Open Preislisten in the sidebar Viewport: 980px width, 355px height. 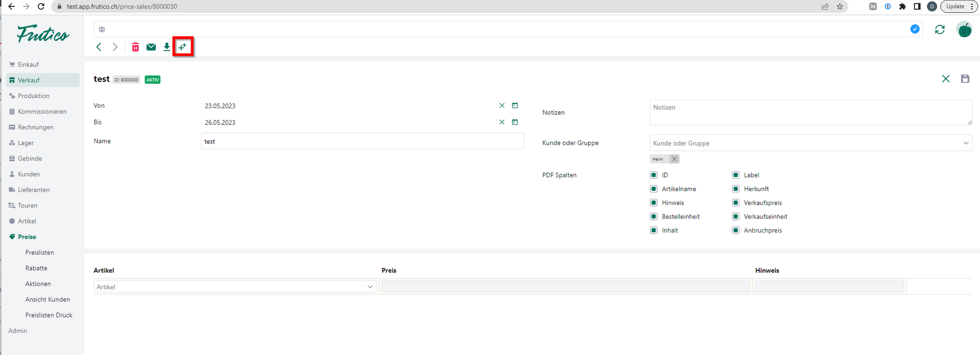coord(40,253)
